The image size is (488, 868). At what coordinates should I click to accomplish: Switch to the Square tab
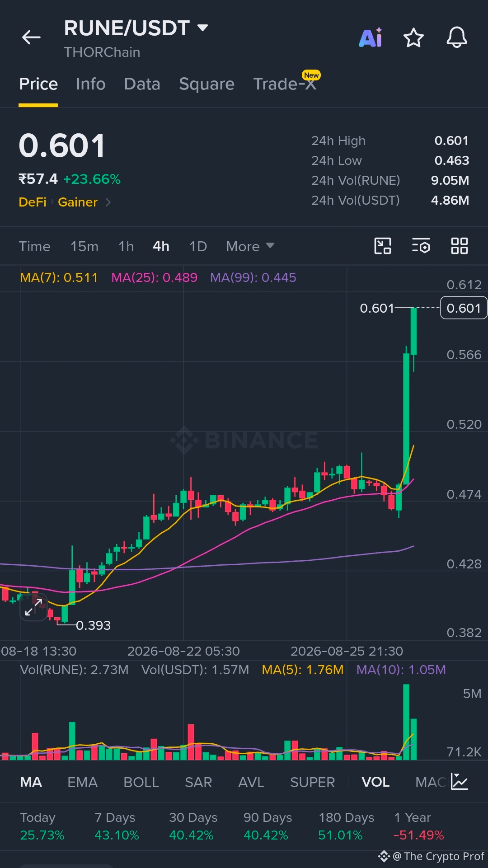206,84
